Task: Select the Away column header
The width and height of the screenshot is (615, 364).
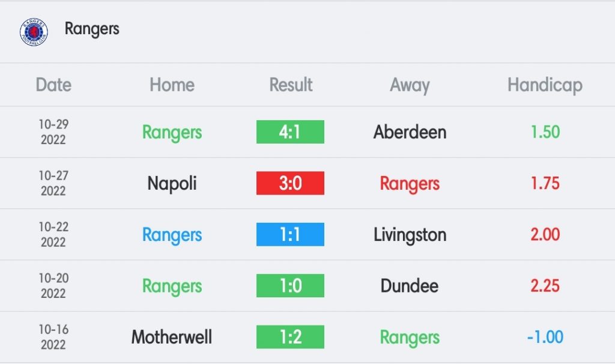Action: click(x=410, y=85)
